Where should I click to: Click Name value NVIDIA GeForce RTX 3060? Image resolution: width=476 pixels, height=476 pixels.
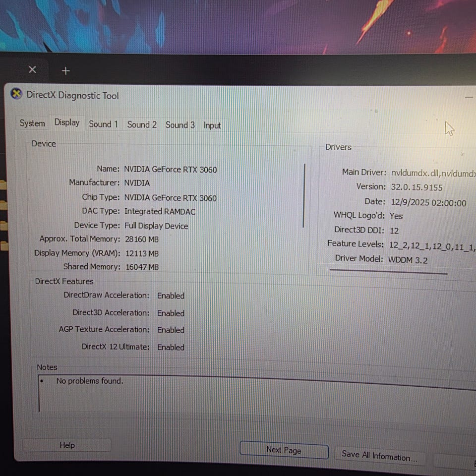[x=170, y=170]
